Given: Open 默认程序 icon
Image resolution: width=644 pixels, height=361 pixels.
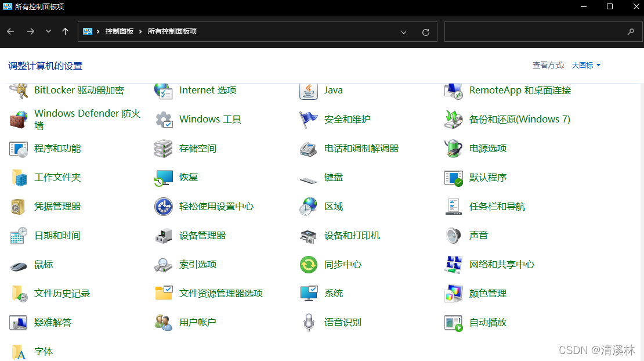Looking at the screenshot, I should point(454,178).
